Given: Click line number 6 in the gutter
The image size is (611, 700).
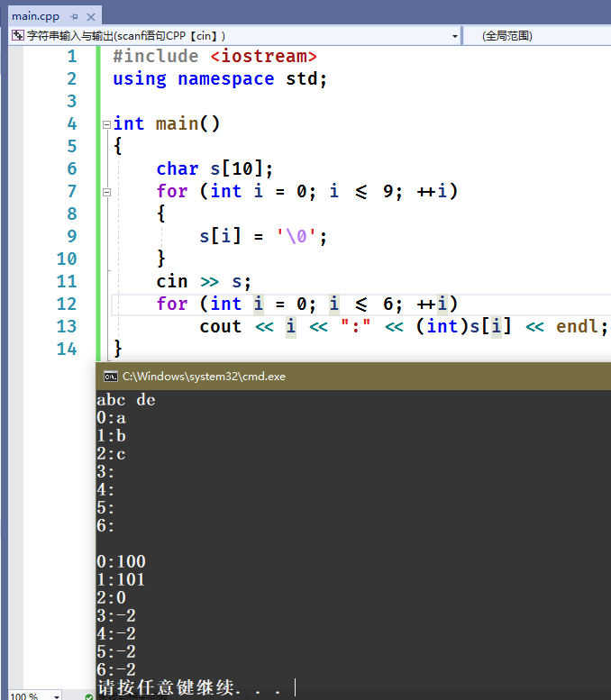Looking at the screenshot, I should [72, 168].
